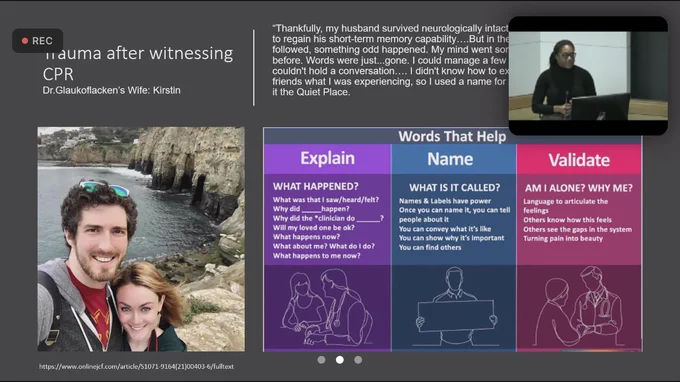Screen dimensions: 680x382
Task: Click the 'WHAT IS IT CALLED?' heading
Action: point(454,188)
